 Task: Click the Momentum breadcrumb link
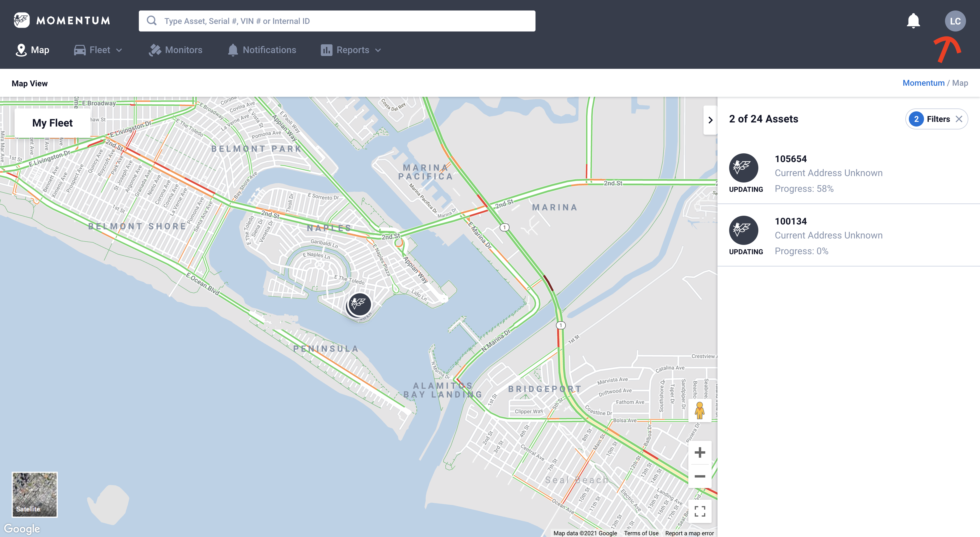tap(923, 83)
